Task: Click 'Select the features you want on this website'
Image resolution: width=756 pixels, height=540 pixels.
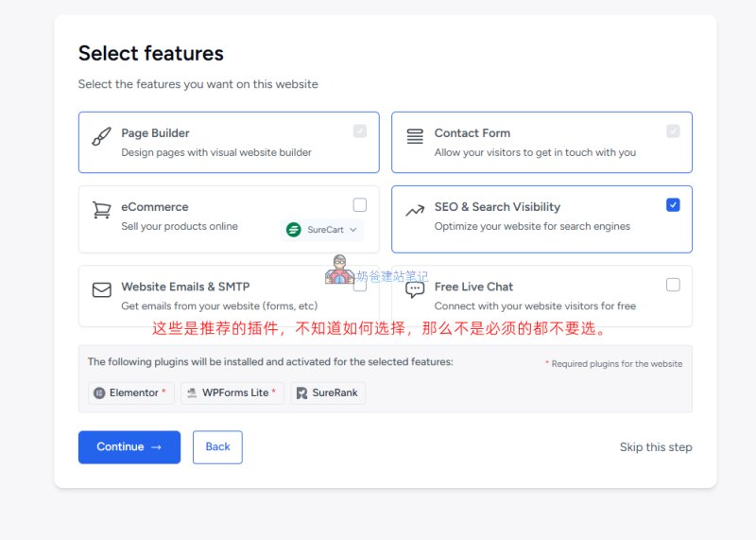Action: tap(198, 84)
